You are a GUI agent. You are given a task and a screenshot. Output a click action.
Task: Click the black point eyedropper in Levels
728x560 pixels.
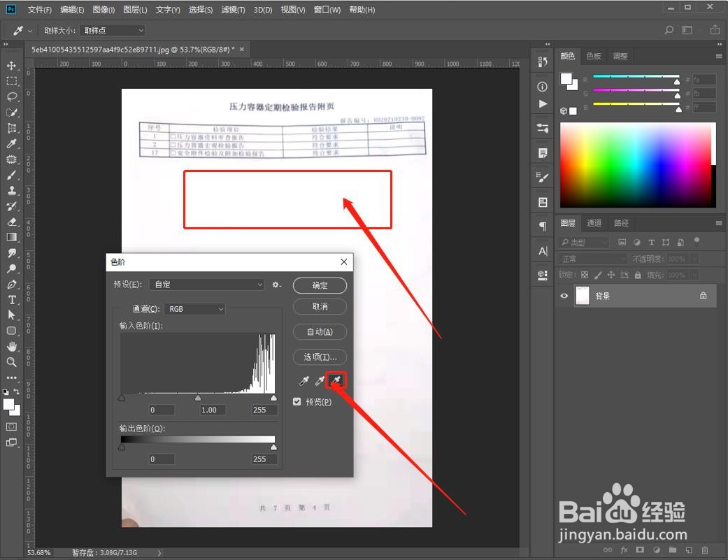click(304, 381)
